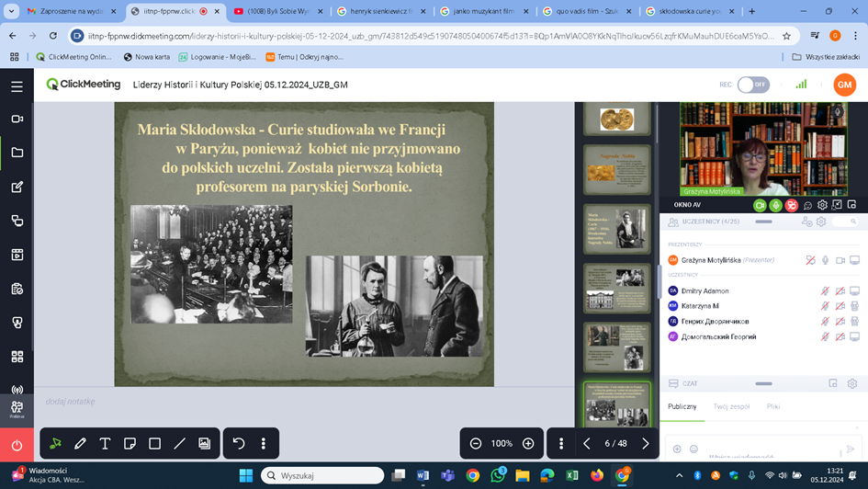Select the Maria Skłodowska portrait slide thumbnail

click(x=616, y=229)
